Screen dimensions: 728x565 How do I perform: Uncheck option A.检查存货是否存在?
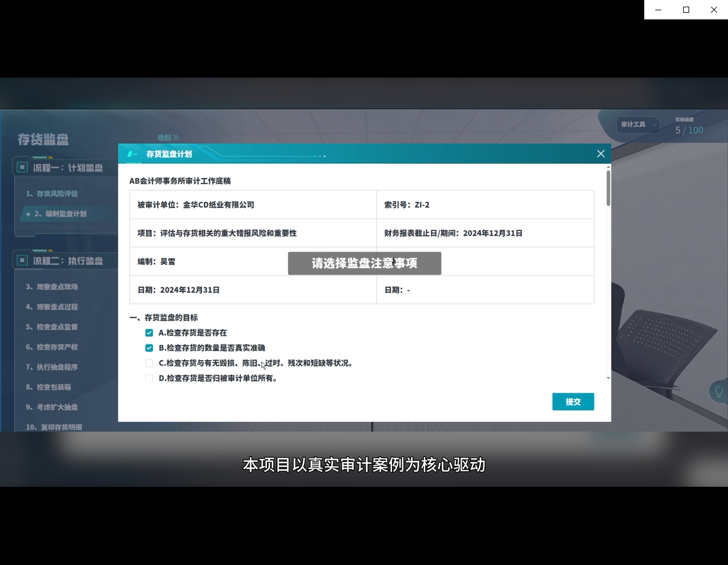149,333
